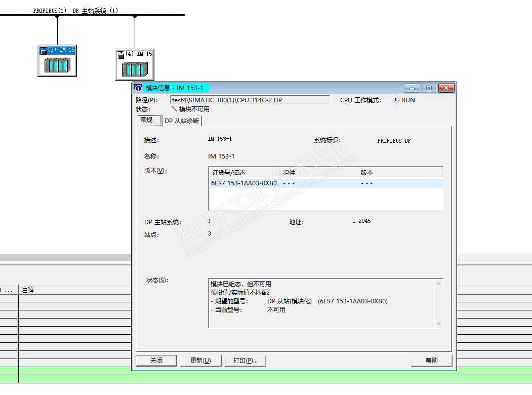Click the 期望的型号 line in status box
This screenshot has width=532, height=395.
(x=299, y=301)
